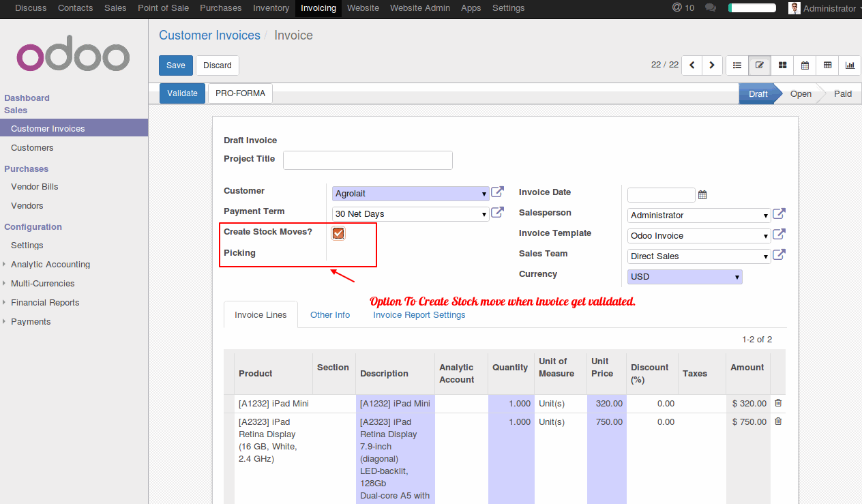This screenshot has height=504, width=862.
Task: Expand Analytic Accounting in sidebar
Action: click(50, 265)
